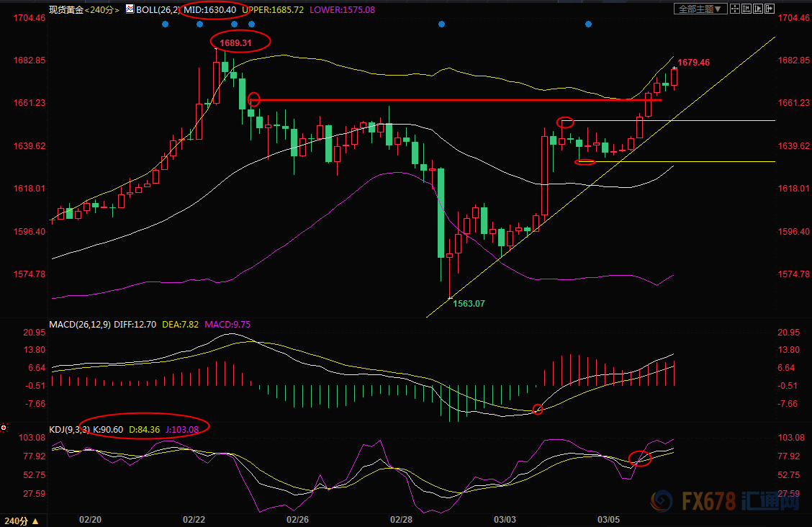The width and height of the screenshot is (812, 527).
Task: Click the BOLL indicator chart icon
Action: (x=129, y=9)
